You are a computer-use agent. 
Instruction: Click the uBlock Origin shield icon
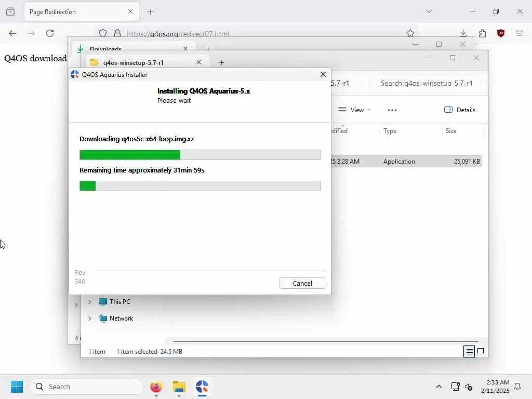501,33
